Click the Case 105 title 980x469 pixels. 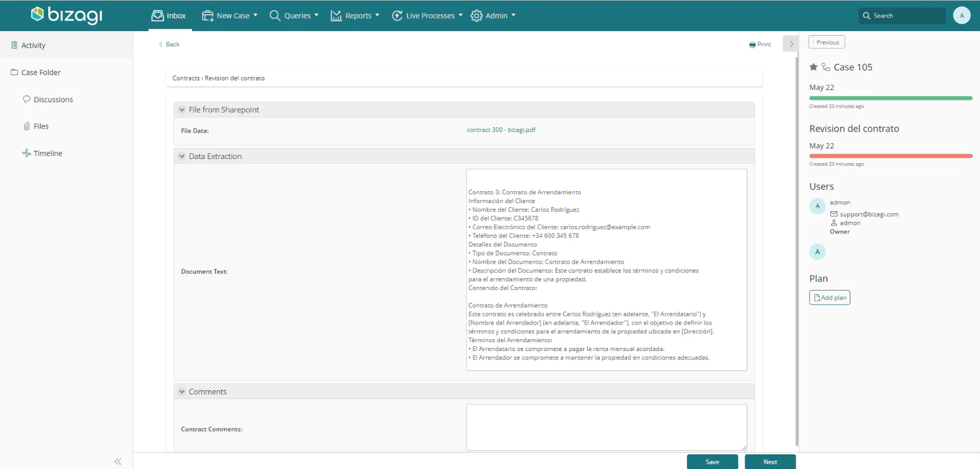click(x=853, y=67)
